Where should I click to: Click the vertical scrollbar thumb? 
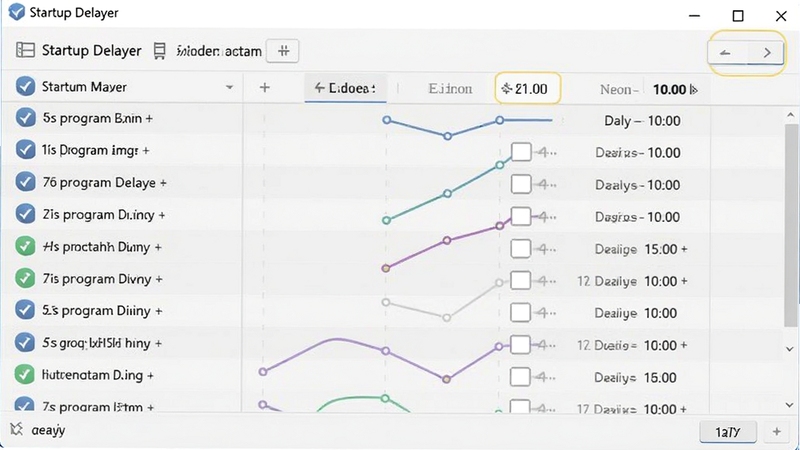tap(791, 224)
